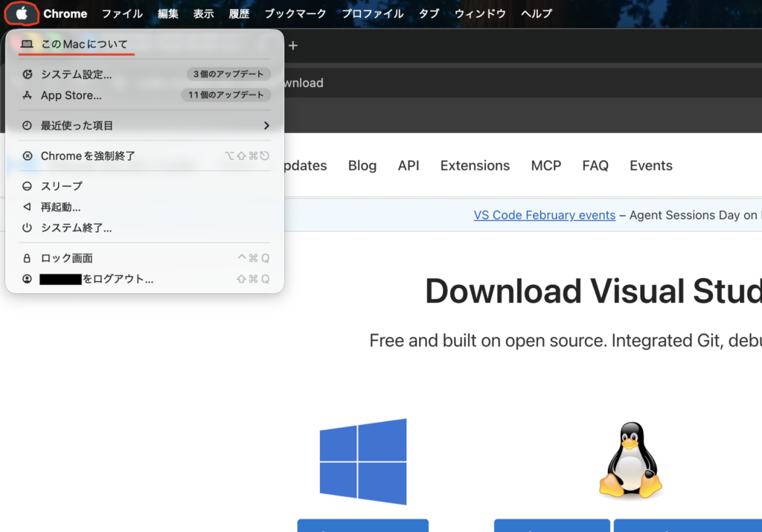The image size is (762, 532).
Task: Click the Linux Tux penguin icon
Action: tap(631, 461)
